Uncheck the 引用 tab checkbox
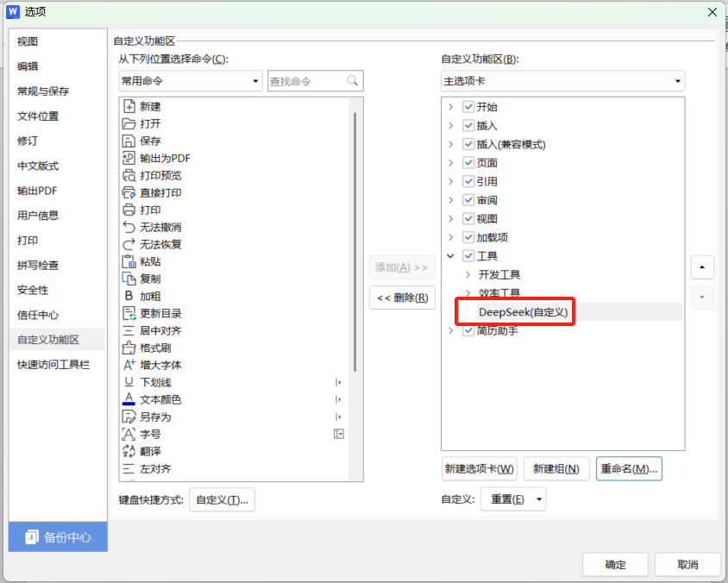Image resolution: width=728 pixels, height=583 pixels. pyautogui.click(x=468, y=181)
